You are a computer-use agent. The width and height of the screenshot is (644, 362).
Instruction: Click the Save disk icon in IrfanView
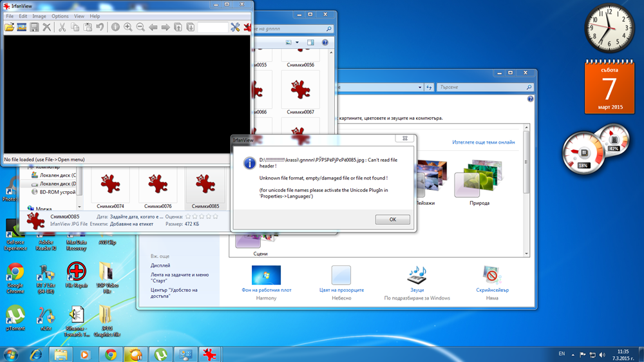pos(35,28)
